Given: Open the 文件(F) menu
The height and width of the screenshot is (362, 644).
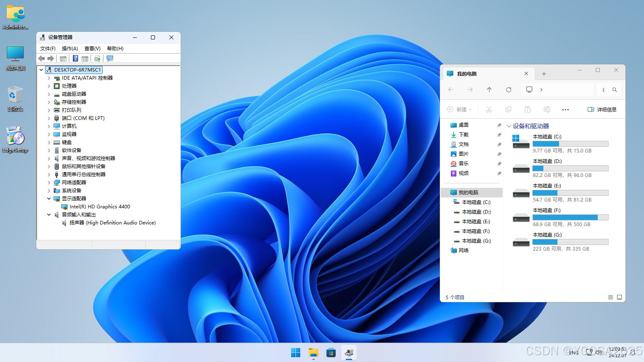Looking at the screenshot, I should (x=48, y=49).
